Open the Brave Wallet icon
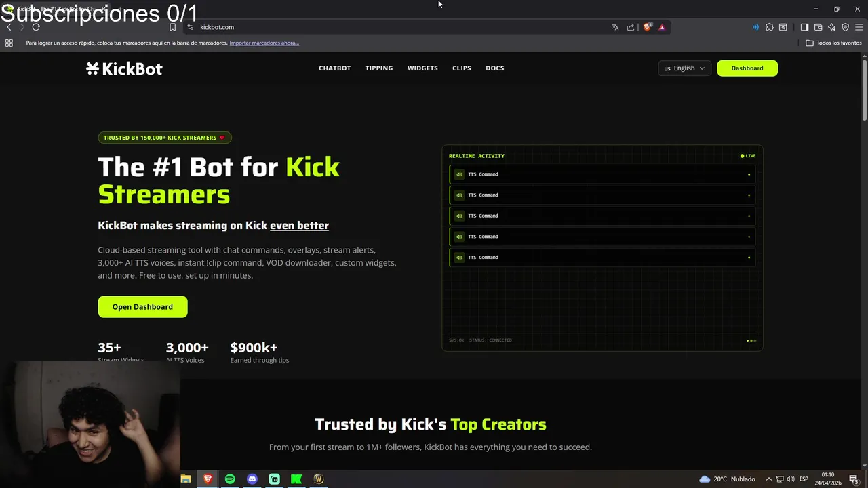This screenshot has width=868, height=488. point(818,27)
